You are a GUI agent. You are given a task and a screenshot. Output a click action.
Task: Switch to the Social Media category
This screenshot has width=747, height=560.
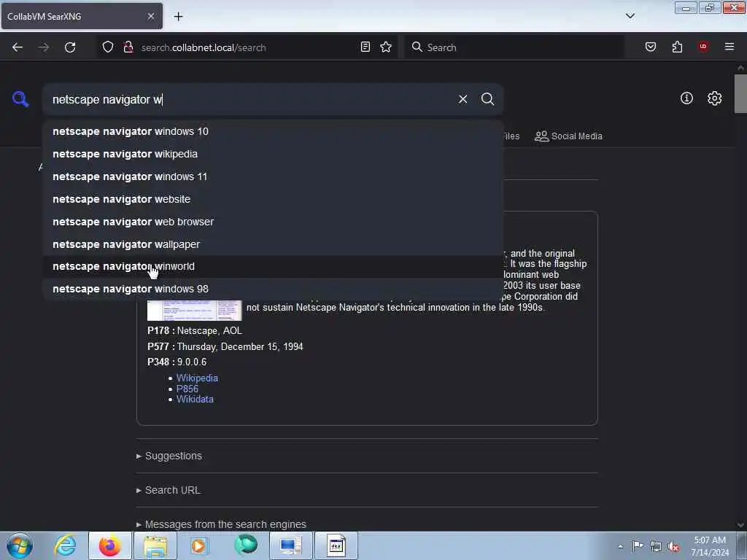click(x=568, y=136)
